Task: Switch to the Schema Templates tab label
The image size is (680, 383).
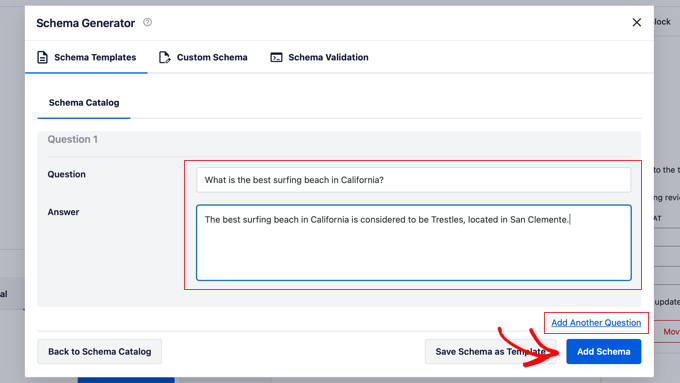Action: coord(95,57)
